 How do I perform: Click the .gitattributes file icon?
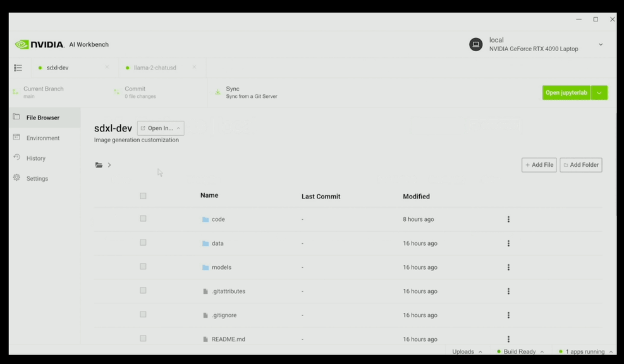click(x=205, y=291)
